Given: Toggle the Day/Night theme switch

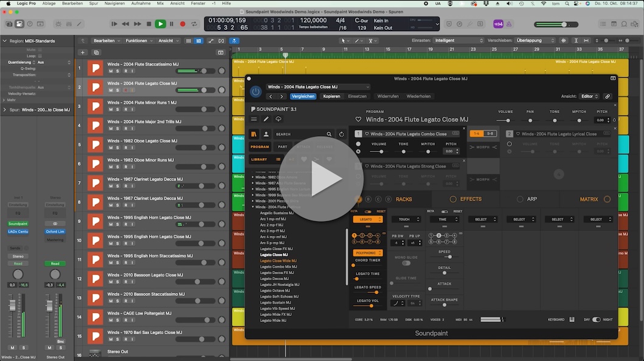Looking at the screenshot, I should pos(596,319).
